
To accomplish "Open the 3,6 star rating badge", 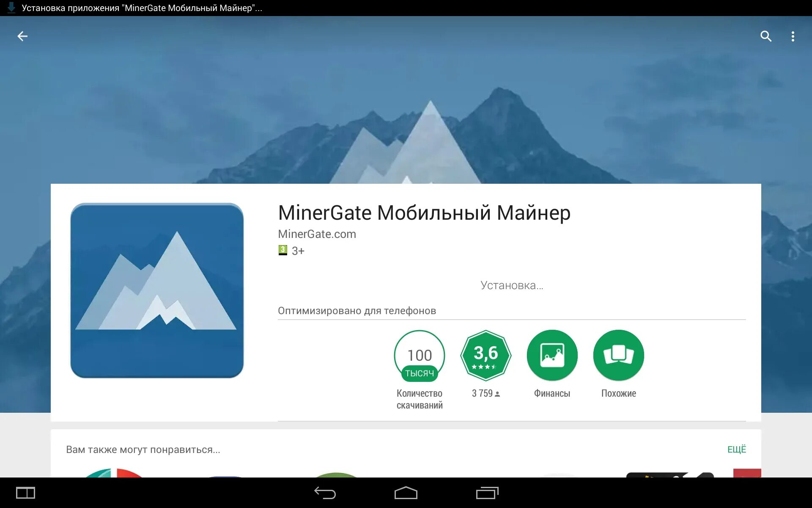I will [486, 356].
